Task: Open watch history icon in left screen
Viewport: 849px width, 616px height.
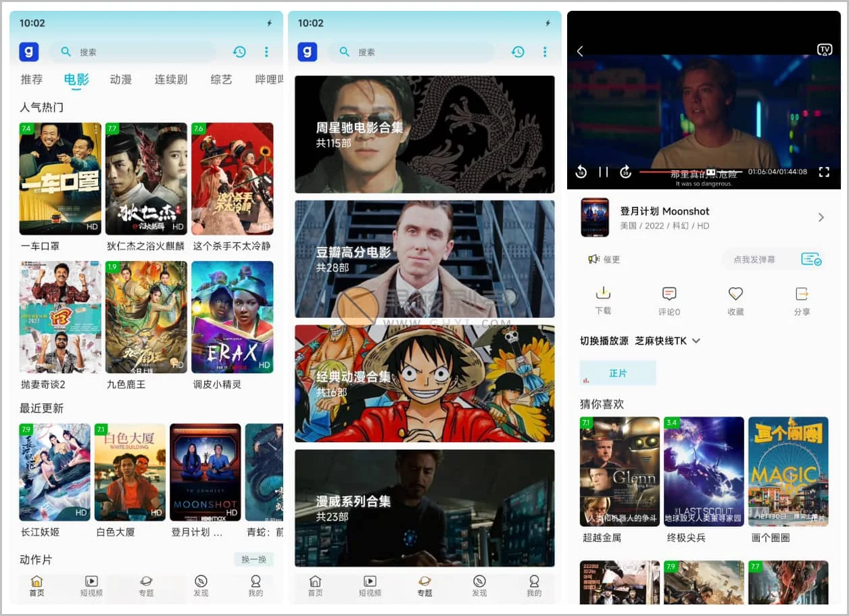Action: [x=239, y=52]
